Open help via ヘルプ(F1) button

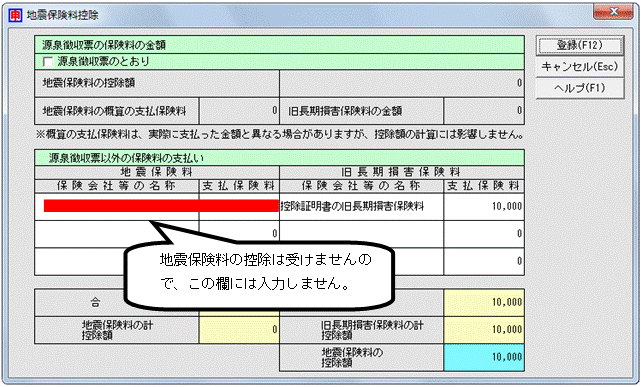tap(580, 88)
